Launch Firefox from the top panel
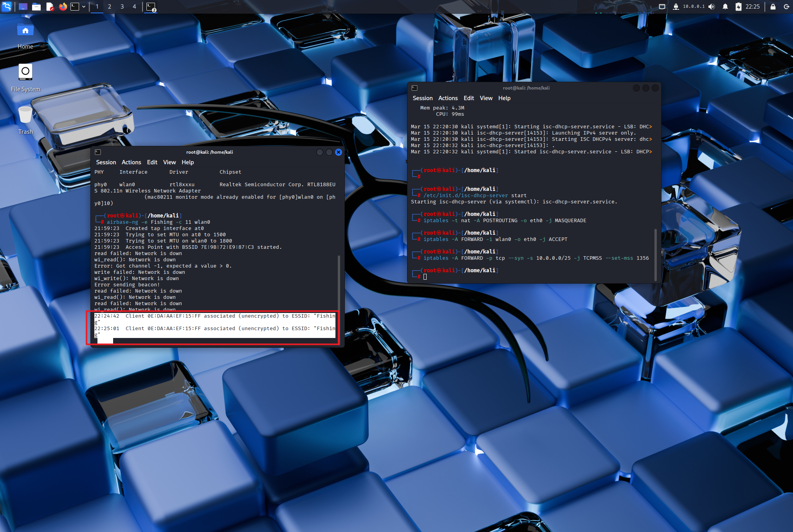Image resolution: width=793 pixels, height=532 pixels. [63, 7]
